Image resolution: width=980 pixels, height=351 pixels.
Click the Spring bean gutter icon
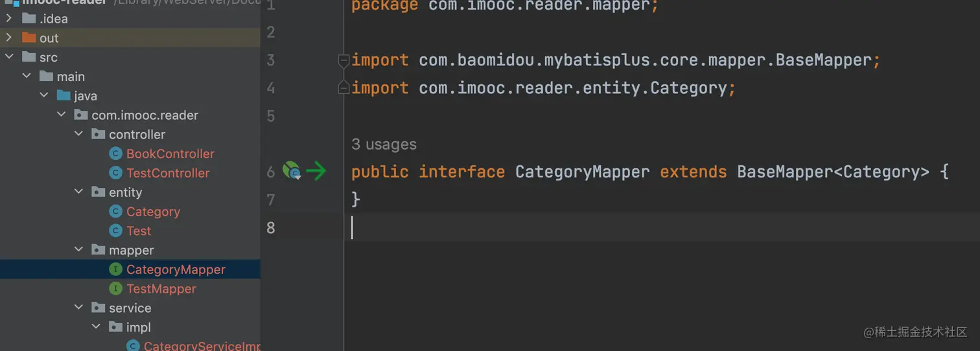tap(292, 172)
